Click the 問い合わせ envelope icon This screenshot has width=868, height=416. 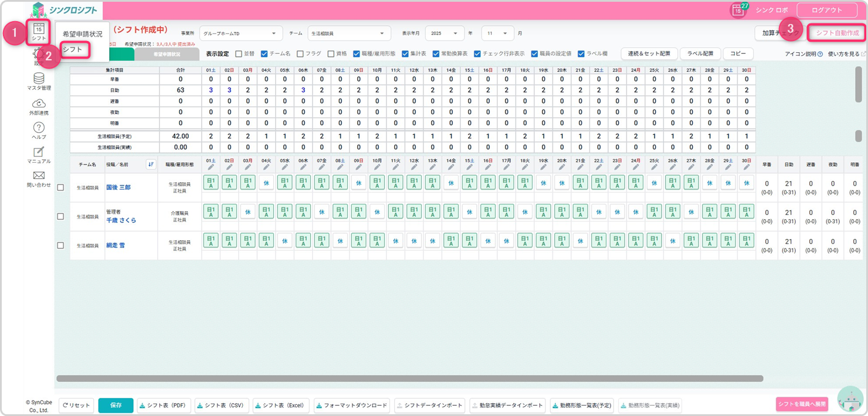coord(39,176)
